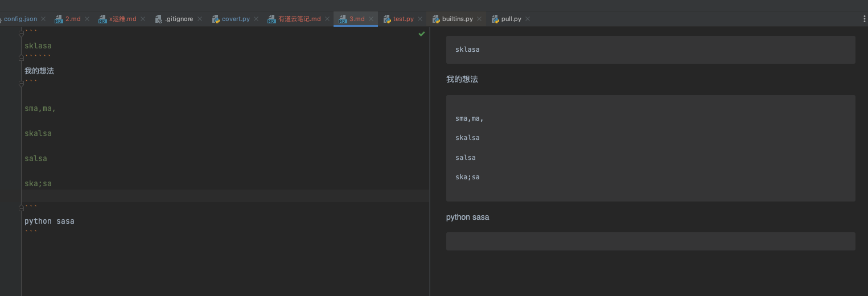Collapse the code fence below 我的想法 line
Image resolution: width=868 pixels, height=296 pixels.
(x=22, y=83)
